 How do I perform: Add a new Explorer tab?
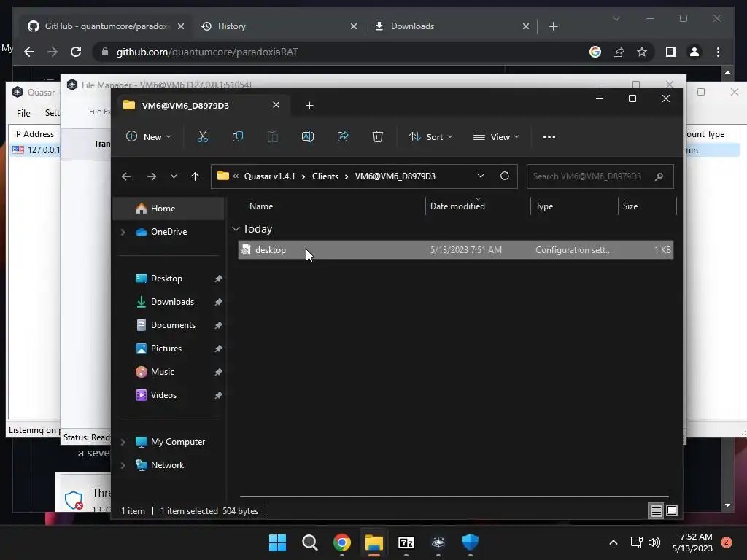click(309, 105)
